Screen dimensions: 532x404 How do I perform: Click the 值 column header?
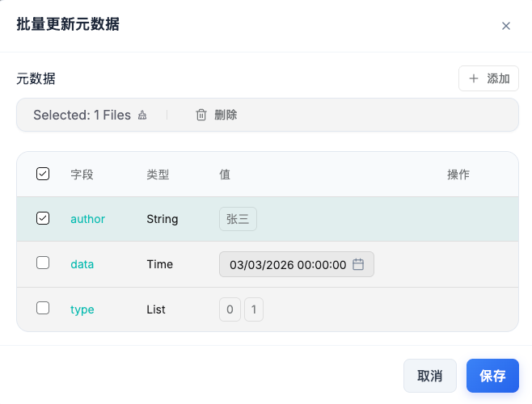click(x=225, y=175)
